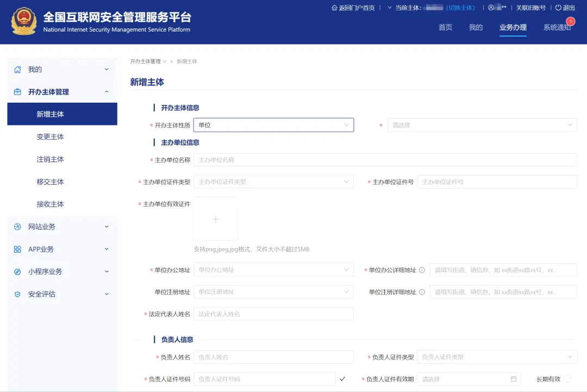
Task: Click the 我的 home icon in sidebar
Action: coord(17,70)
